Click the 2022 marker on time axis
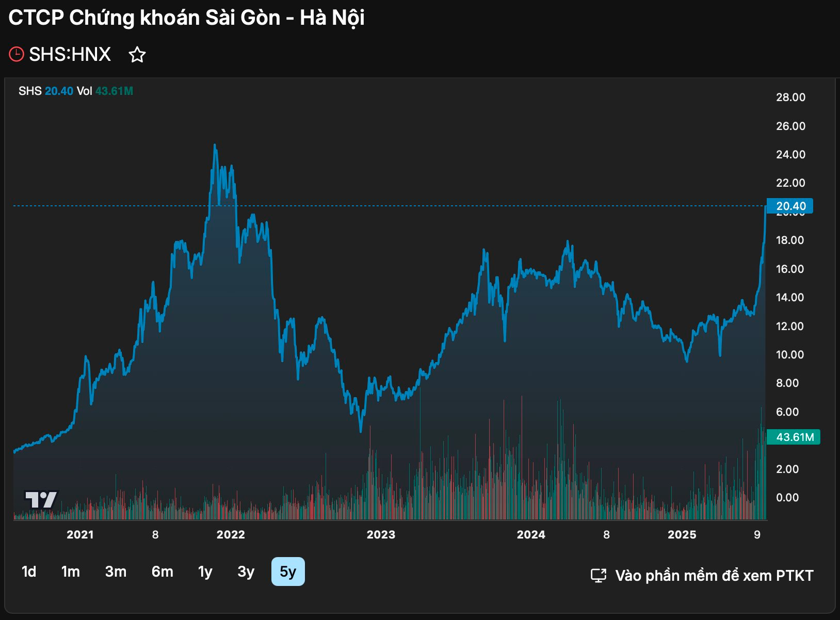This screenshot has height=620, width=840. (x=231, y=534)
